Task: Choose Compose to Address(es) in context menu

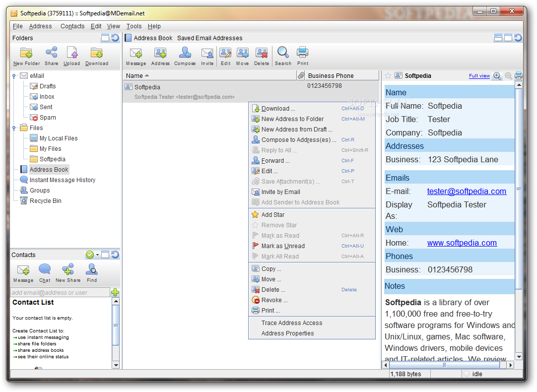Action: 312,140
